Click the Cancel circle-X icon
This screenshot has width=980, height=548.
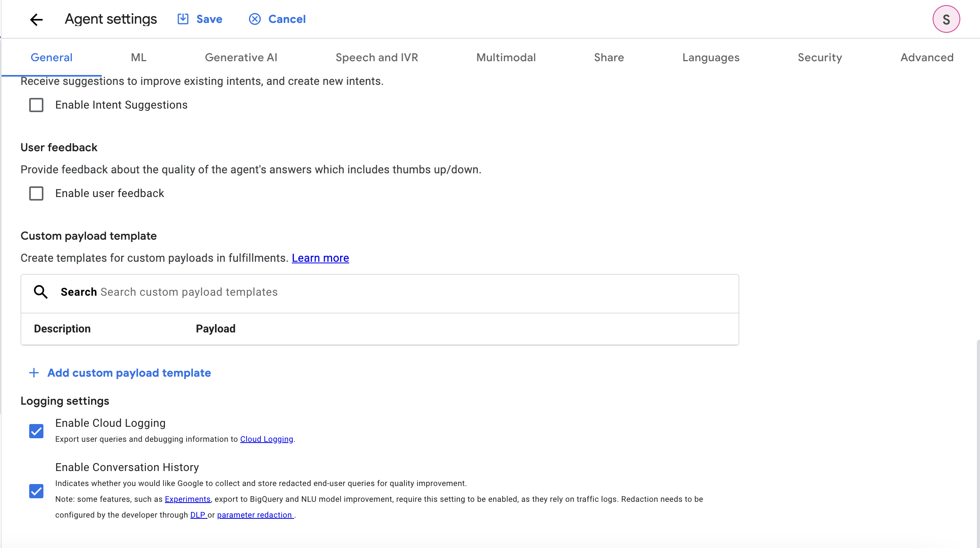(255, 19)
